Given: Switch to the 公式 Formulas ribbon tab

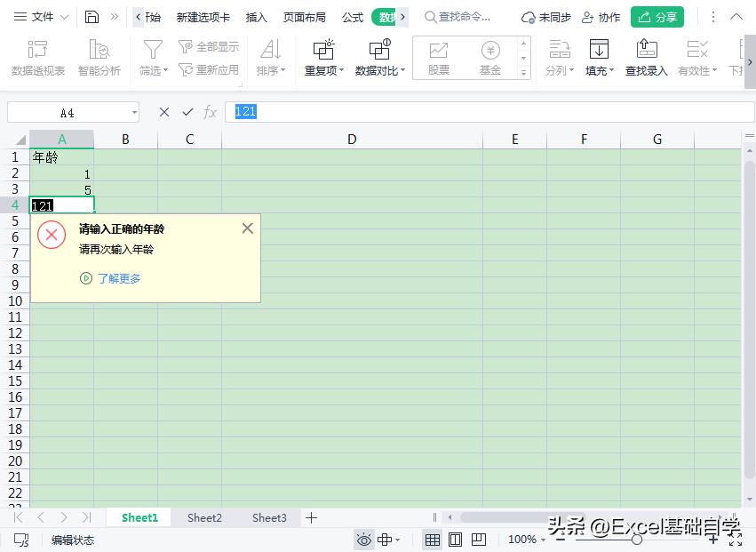Looking at the screenshot, I should coord(352,17).
